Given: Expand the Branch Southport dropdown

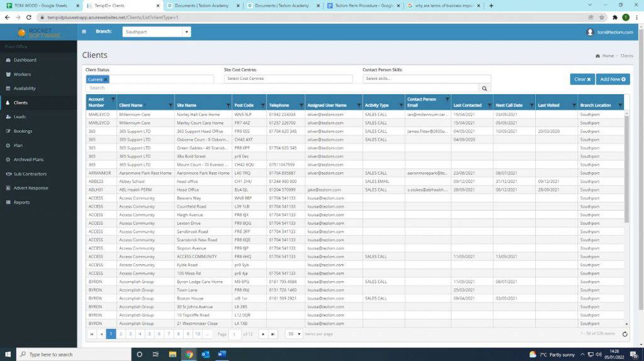Looking at the screenshot, I should tap(187, 32).
